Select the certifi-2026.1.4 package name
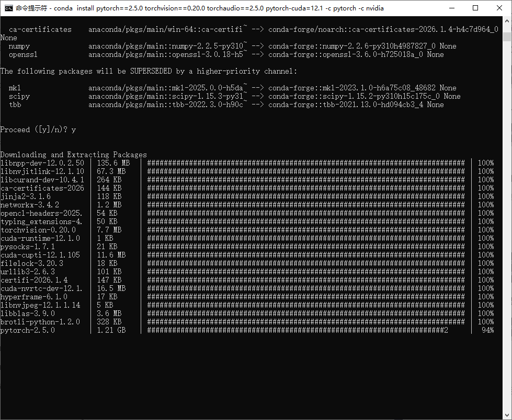Viewport: 512px width, 420px height. click(x=34, y=280)
